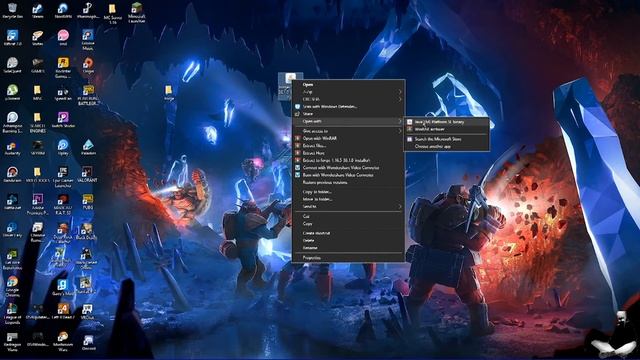Select the PUBG BATTLEGROUNDS shortcut
Screen dimensions: 640x360
point(88,95)
